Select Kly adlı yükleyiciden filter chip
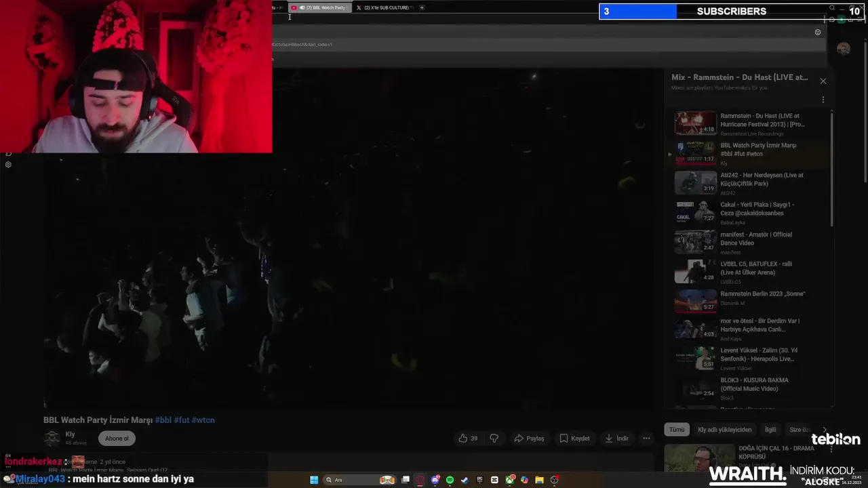The width and height of the screenshot is (868, 488). 725,430
